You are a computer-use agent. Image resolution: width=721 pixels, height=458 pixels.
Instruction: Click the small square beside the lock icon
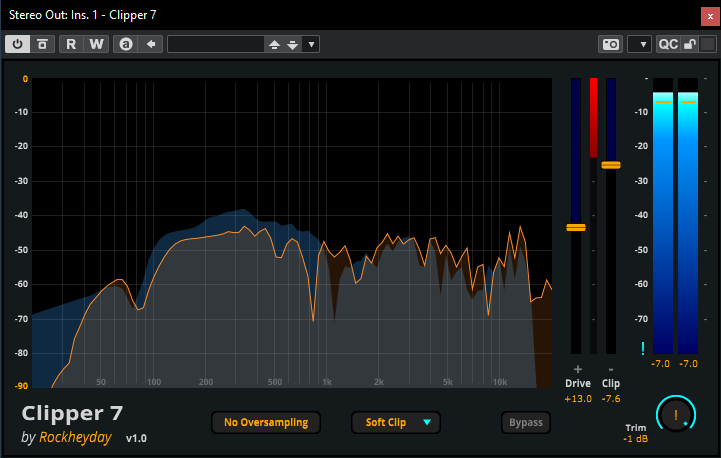(x=707, y=44)
